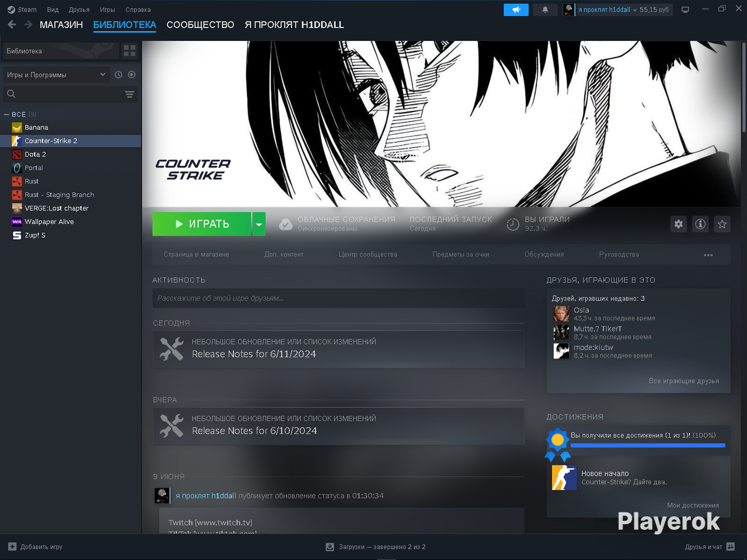Open the announcements megaphone button
This screenshot has height=560, width=747.
[516, 10]
